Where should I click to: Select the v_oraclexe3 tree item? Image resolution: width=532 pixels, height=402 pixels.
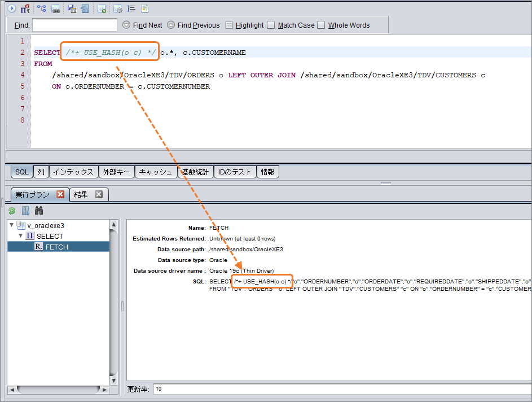(x=46, y=226)
